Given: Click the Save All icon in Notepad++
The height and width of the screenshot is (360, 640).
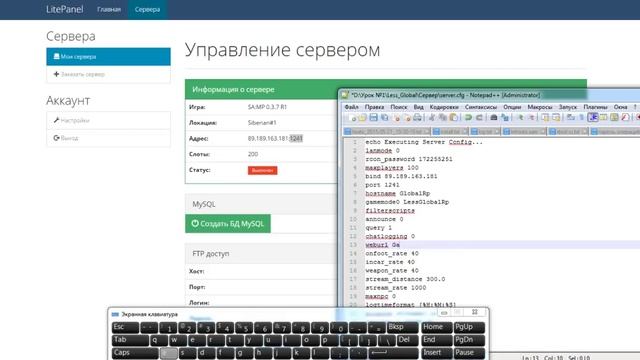Looking at the screenshot, I should coord(385,118).
